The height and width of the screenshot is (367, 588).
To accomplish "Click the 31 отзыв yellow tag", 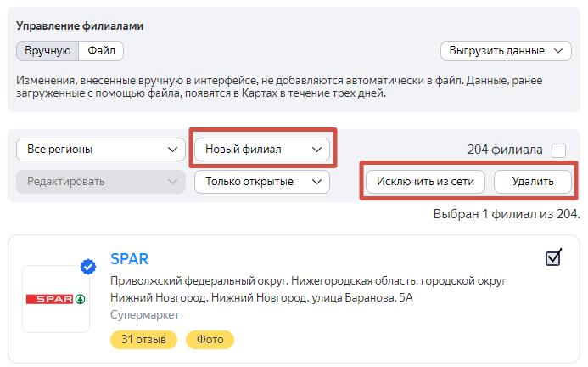I will (x=143, y=340).
